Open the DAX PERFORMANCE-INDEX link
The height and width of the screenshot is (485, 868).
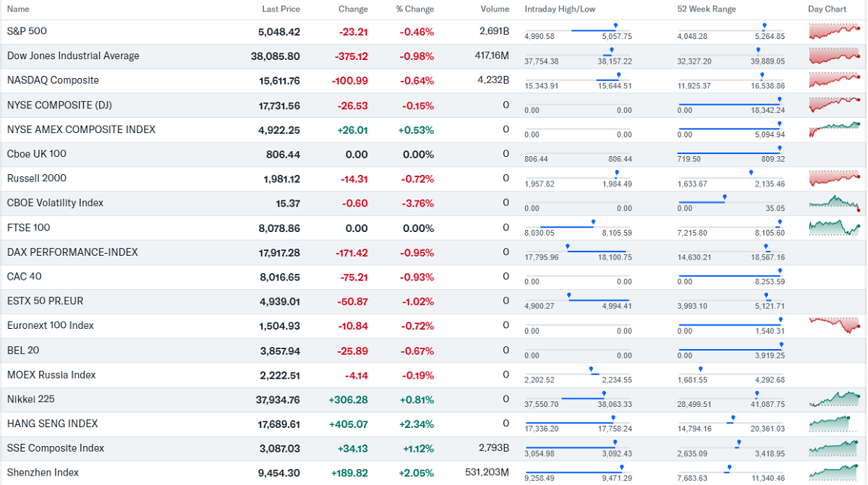click(72, 252)
